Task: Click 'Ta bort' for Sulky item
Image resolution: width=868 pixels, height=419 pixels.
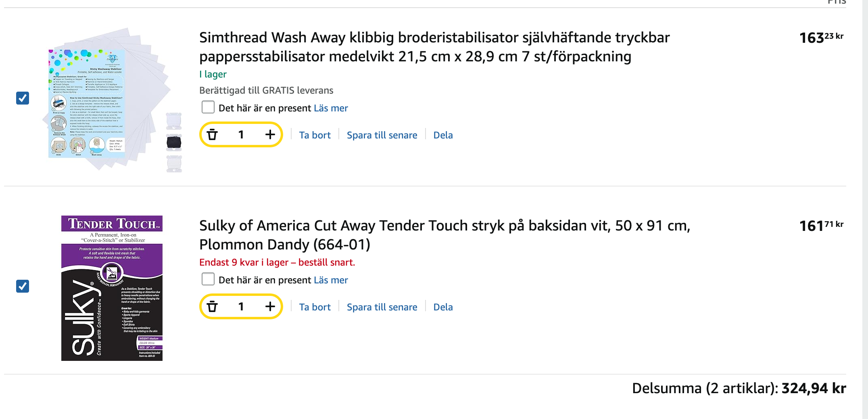Action: (315, 307)
